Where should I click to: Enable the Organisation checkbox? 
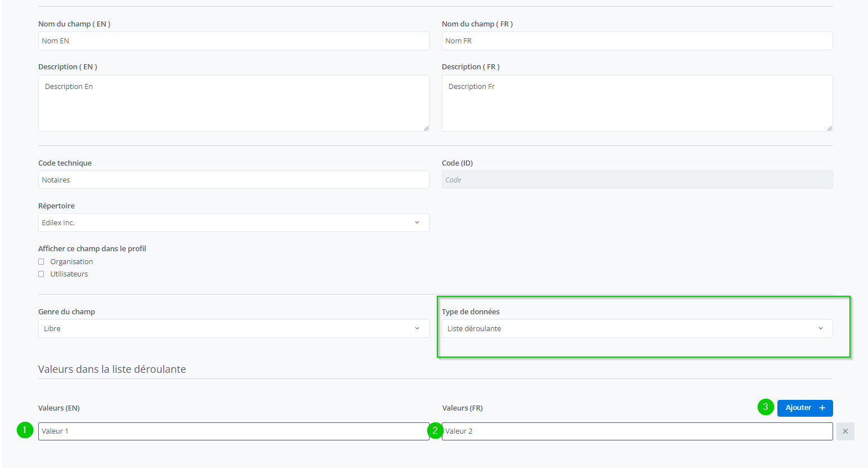41,262
